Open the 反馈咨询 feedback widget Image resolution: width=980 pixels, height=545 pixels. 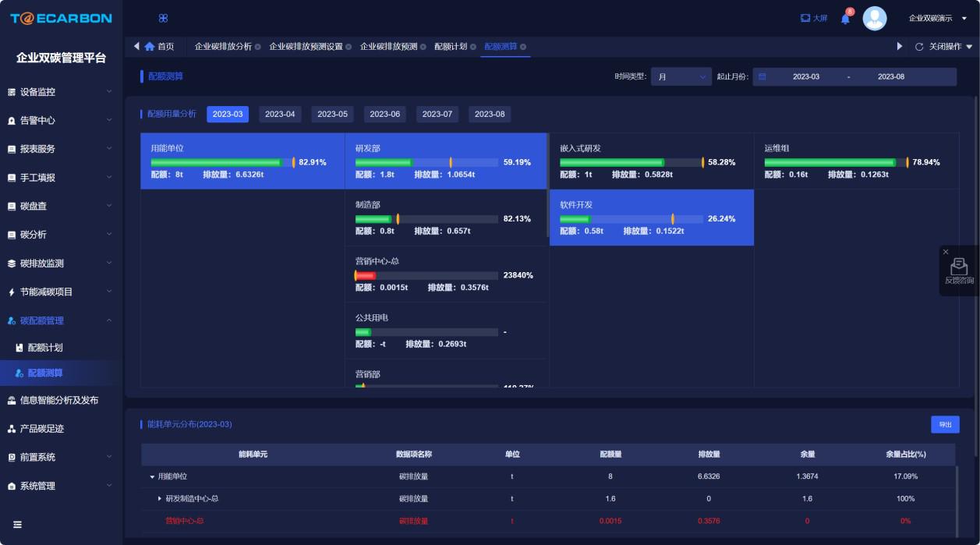pyautogui.click(x=959, y=271)
